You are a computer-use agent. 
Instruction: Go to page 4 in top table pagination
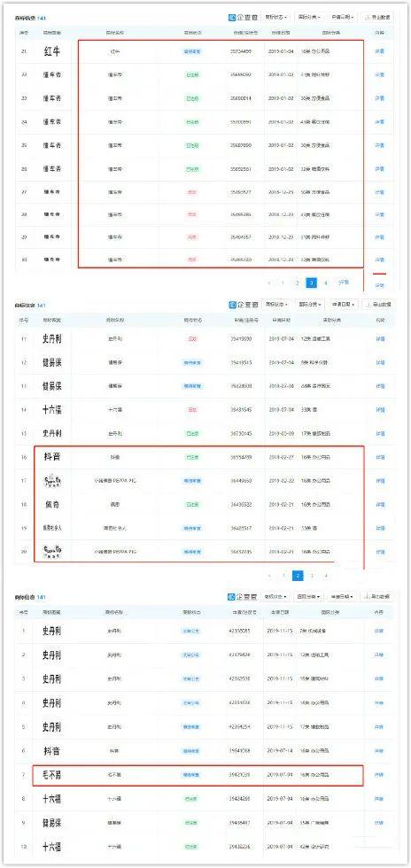(x=326, y=283)
